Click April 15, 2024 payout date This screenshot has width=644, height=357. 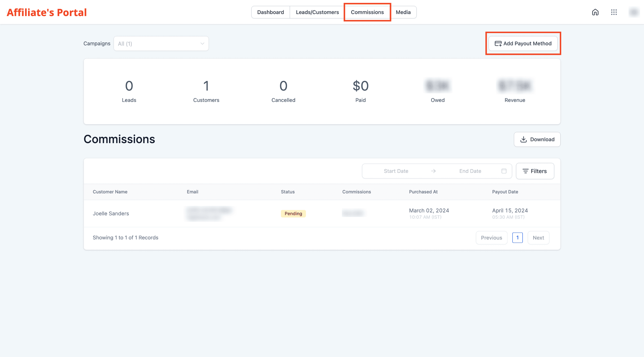click(510, 211)
